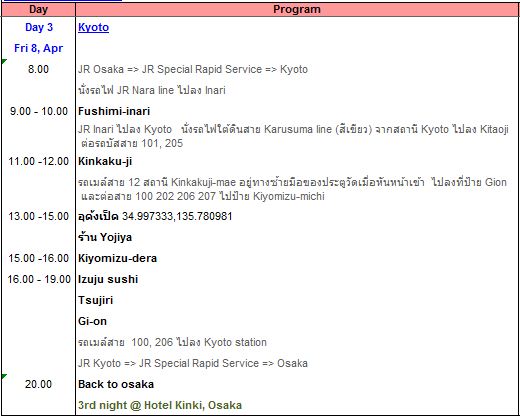Select the Gi-on entry
The height and width of the screenshot is (416, 520).
92,321
